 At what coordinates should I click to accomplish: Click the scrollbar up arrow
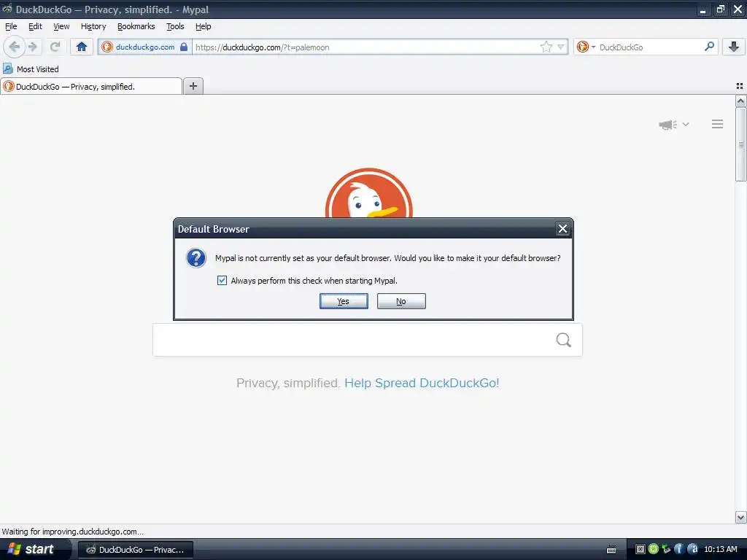(x=741, y=101)
